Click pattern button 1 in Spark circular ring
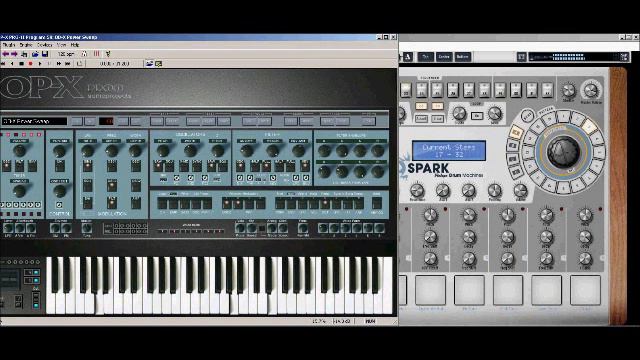Image resolution: width=640 pixels, height=360 pixels. (x=563, y=117)
